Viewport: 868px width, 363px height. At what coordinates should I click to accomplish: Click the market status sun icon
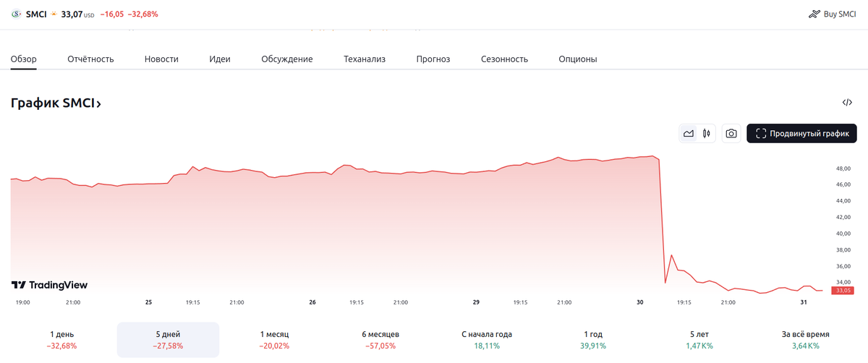click(x=54, y=14)
